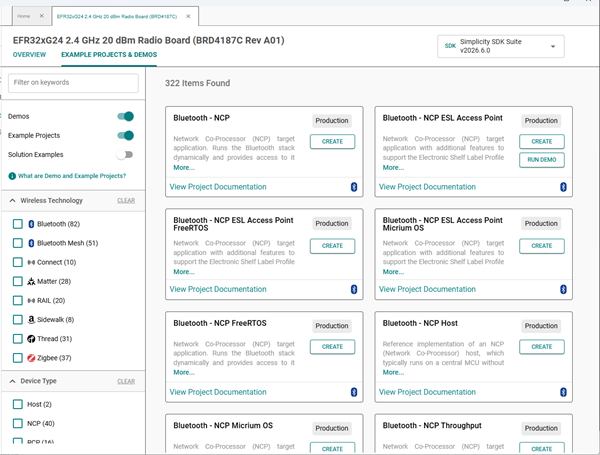This screenshot has height=455, width=600.
Task: Check the Bluetooth Mesh (51) checkbox
Action: [x=18, y=243]
